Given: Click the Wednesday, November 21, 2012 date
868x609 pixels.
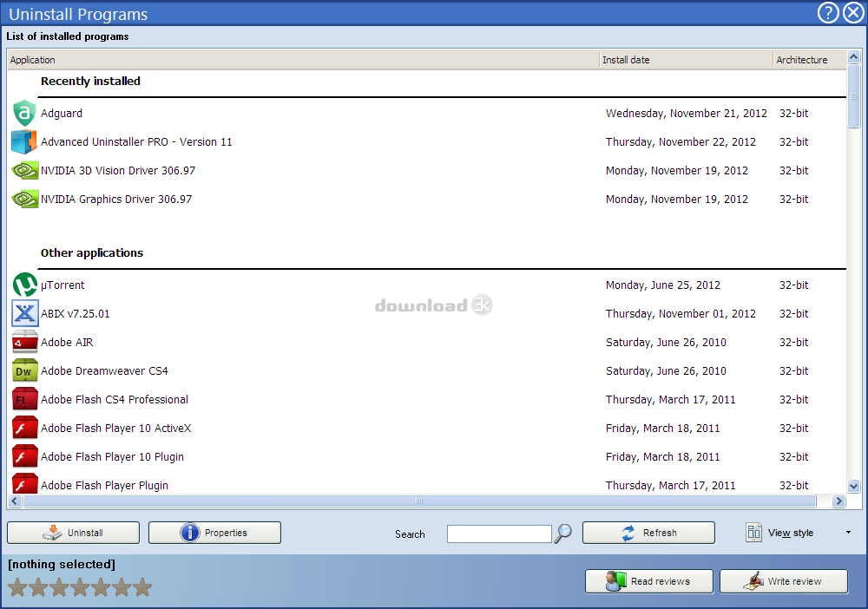Looking at the screenshot, I should tap(687, 113).
